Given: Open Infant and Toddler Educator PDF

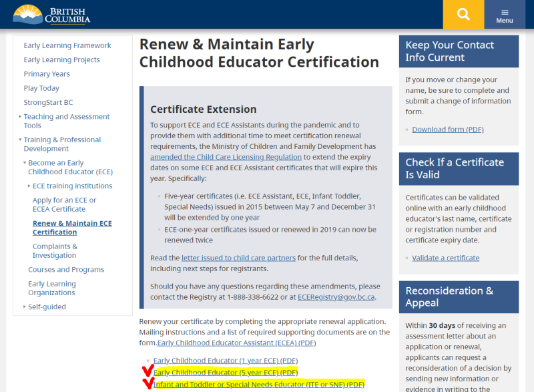Looking at the screenshot, I should point(259,385).
